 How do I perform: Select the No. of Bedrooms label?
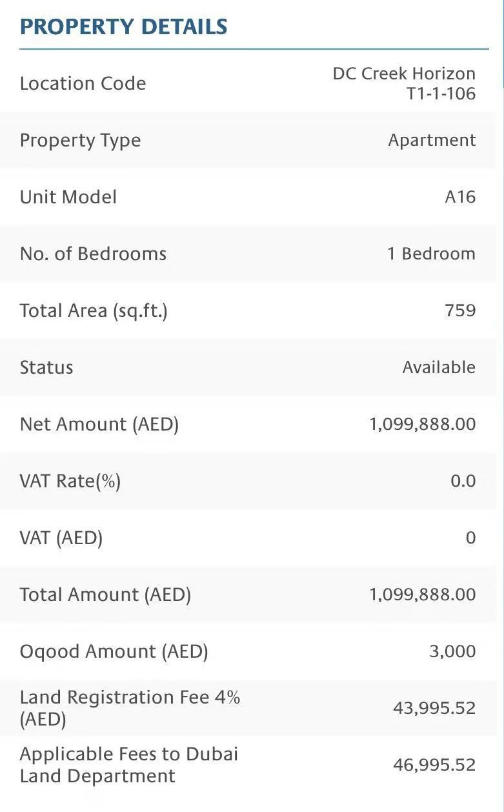[93, 254]
